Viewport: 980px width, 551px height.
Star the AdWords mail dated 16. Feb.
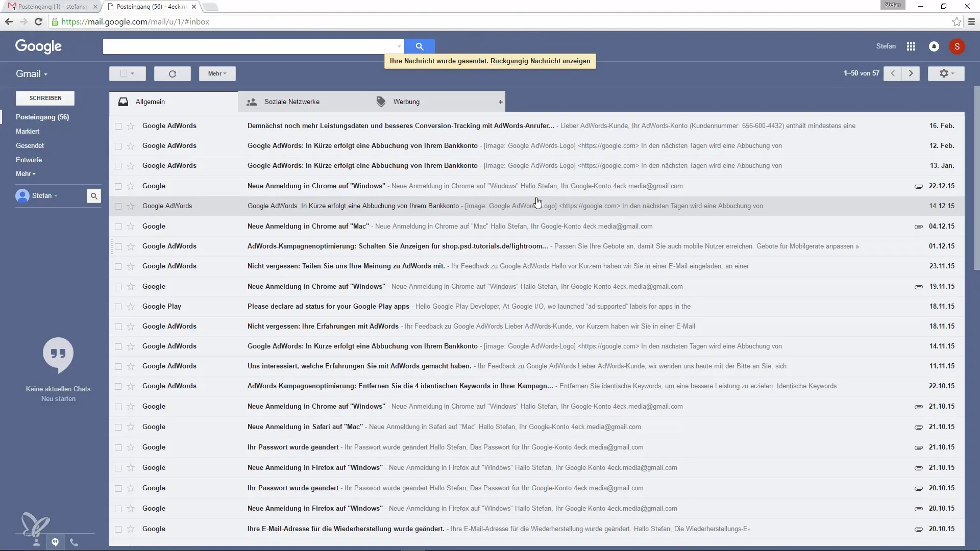point(131,126)
